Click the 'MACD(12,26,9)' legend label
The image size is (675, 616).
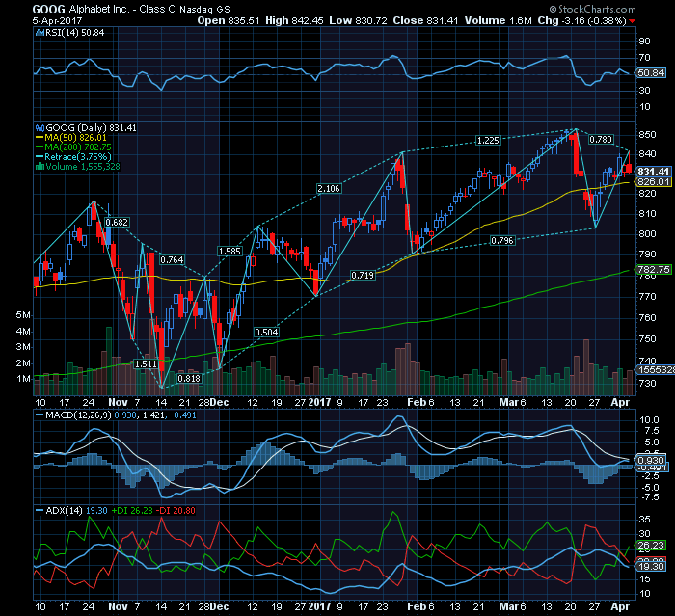(78, 415)
